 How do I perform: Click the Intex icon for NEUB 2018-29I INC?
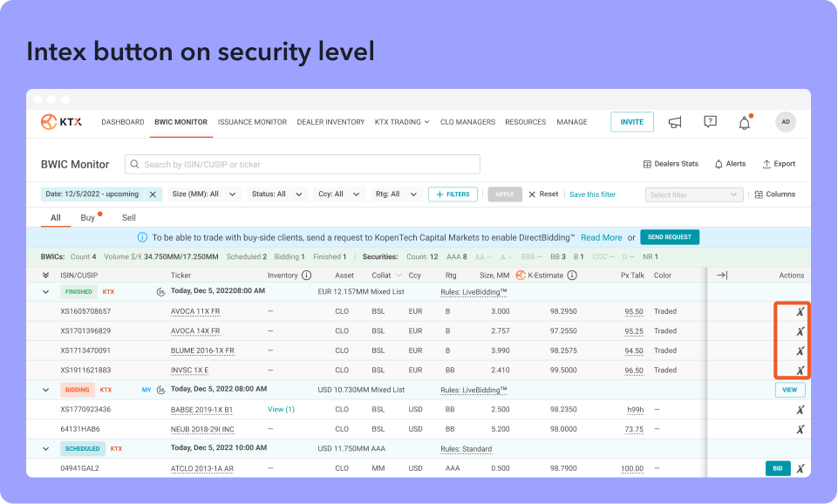click(800, 429)
